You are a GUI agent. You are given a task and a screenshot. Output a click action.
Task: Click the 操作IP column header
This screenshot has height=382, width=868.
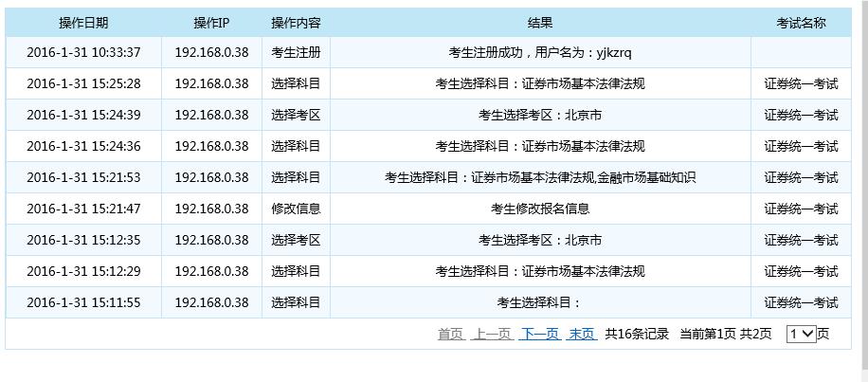[211, 23]
